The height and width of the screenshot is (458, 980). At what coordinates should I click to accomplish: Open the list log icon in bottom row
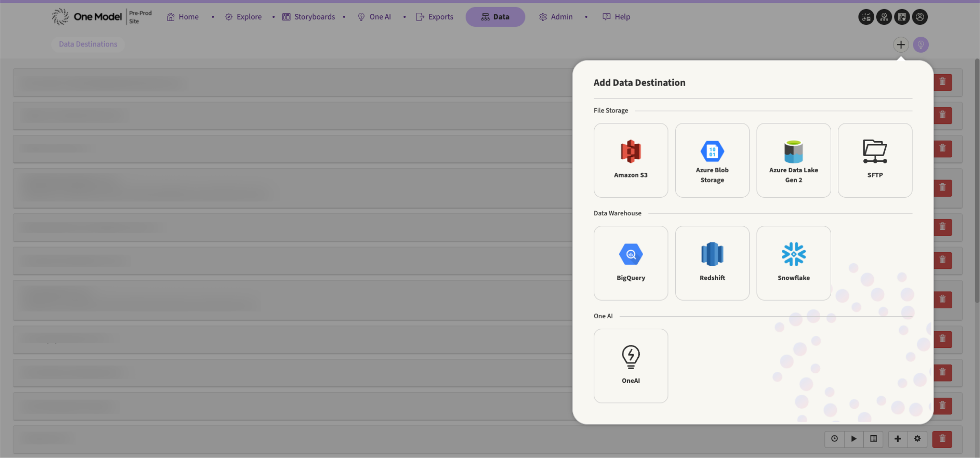[x=873, y=439]
